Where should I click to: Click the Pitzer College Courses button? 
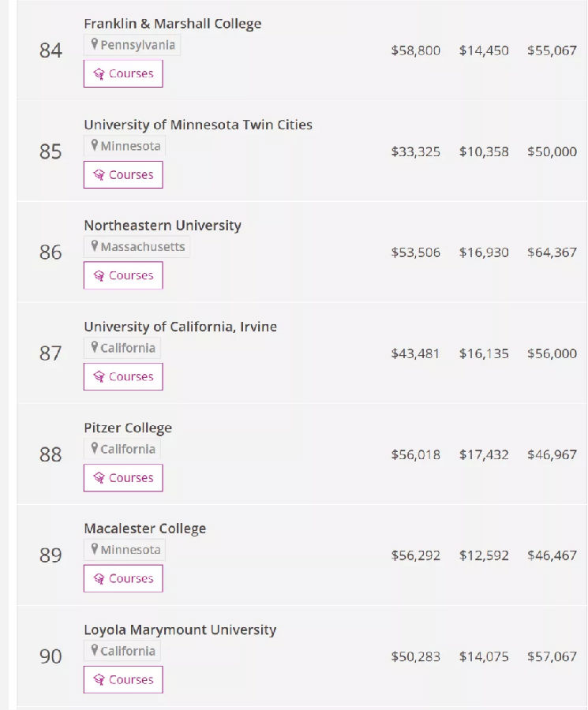click(123, 478)
